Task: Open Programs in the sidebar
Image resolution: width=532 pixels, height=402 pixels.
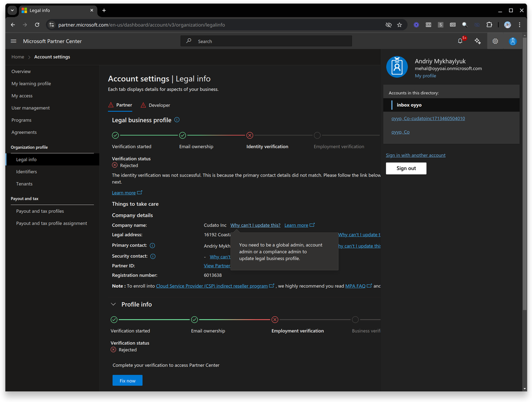Action: pyautogui.click(x=21, y=120)
